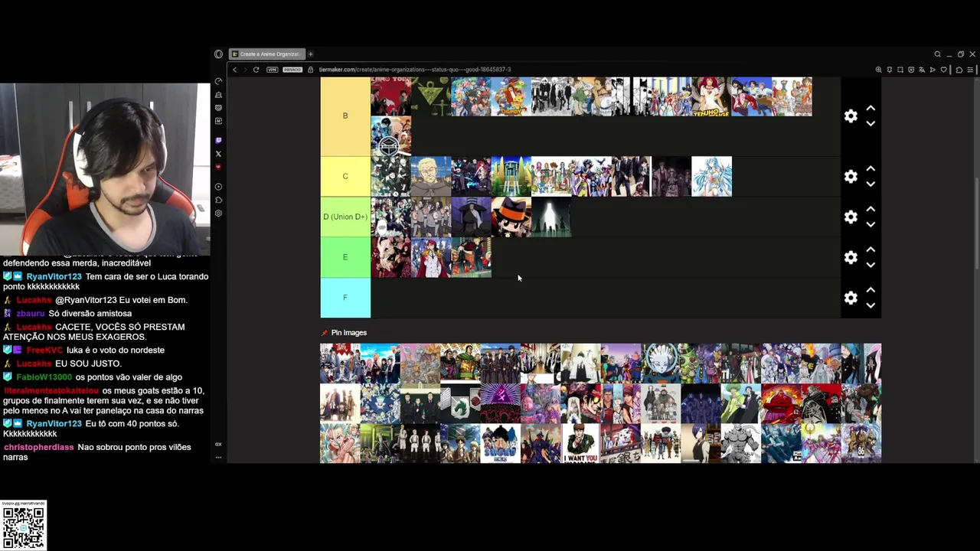The image size is (980, 551).
Task: Click chat username zbauru
Action: [31, 314]
